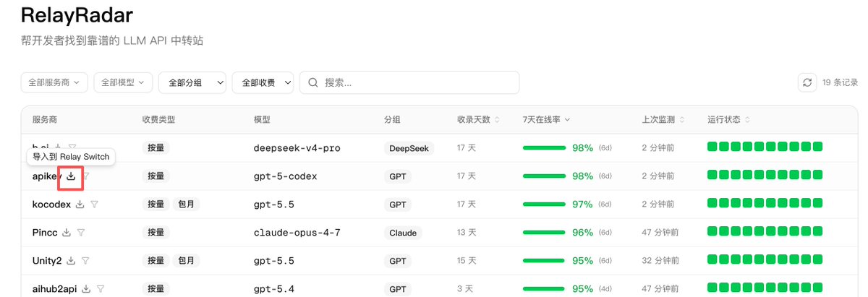
Task: Click the first status block in the Pincc row
Action: coord(712,233)
